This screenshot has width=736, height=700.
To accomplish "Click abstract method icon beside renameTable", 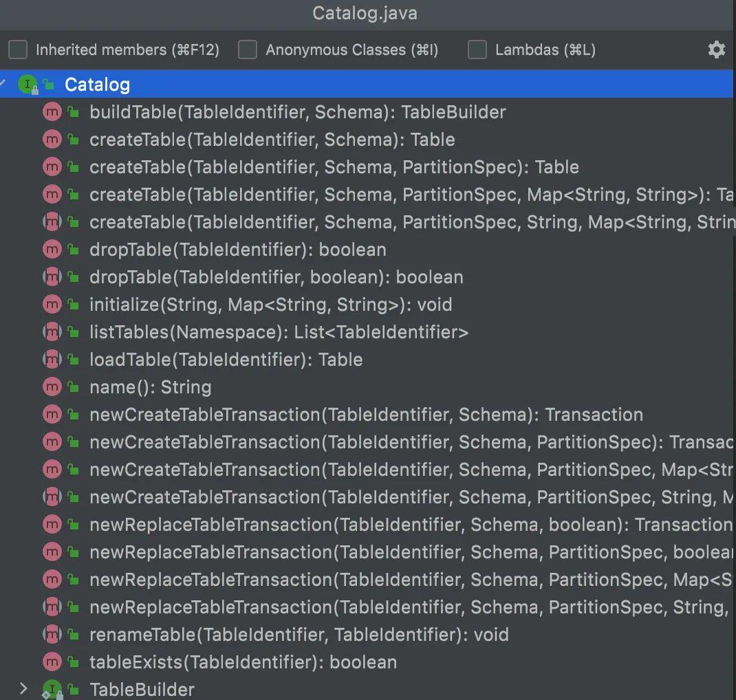I will click(52, 634).
